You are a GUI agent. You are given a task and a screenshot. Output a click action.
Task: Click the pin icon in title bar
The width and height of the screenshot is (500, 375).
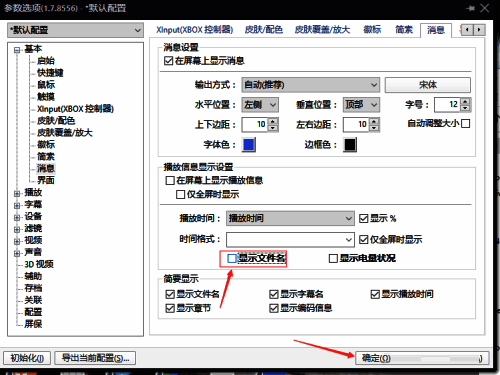point(470,8)
